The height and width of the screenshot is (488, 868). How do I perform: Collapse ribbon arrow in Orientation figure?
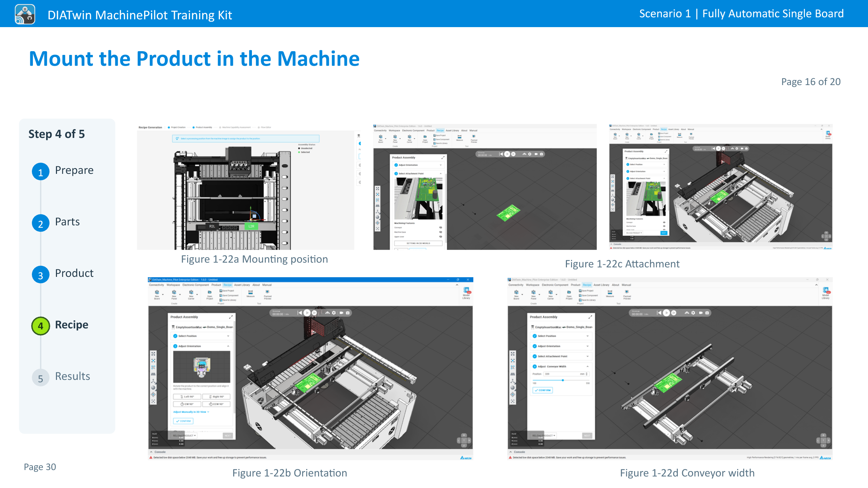[x=457, y=285]
